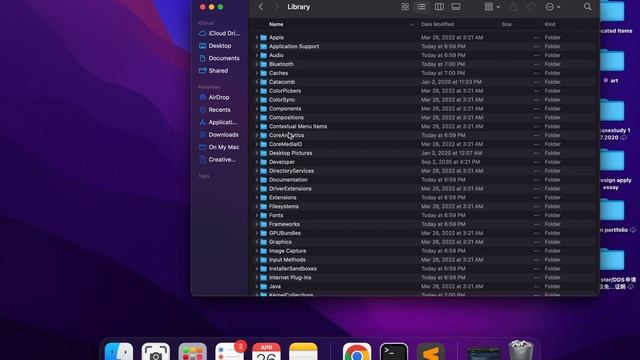Open Sublime Text from the Dock
The width and height of the screenshot is (640, 360).
pos(431,351)
